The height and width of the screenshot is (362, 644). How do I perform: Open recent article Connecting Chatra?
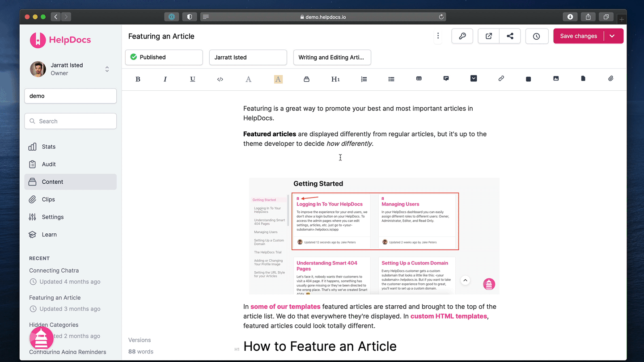(54, 270)
